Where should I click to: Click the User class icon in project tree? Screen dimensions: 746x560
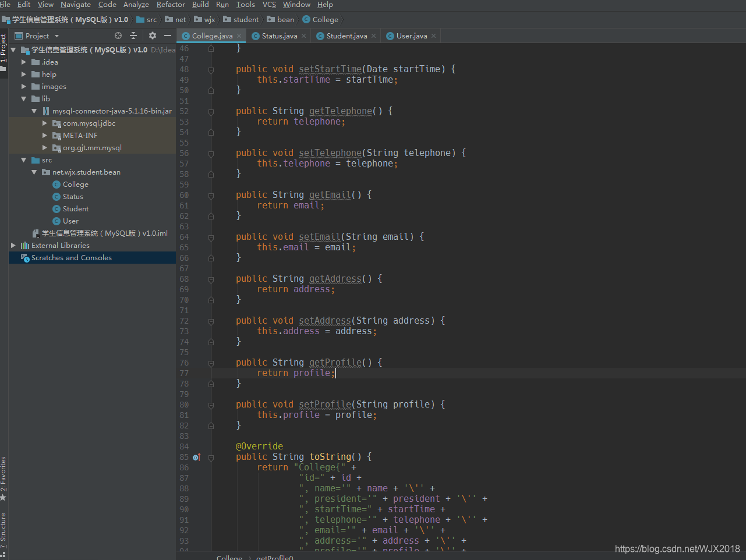tap(56, 221)
